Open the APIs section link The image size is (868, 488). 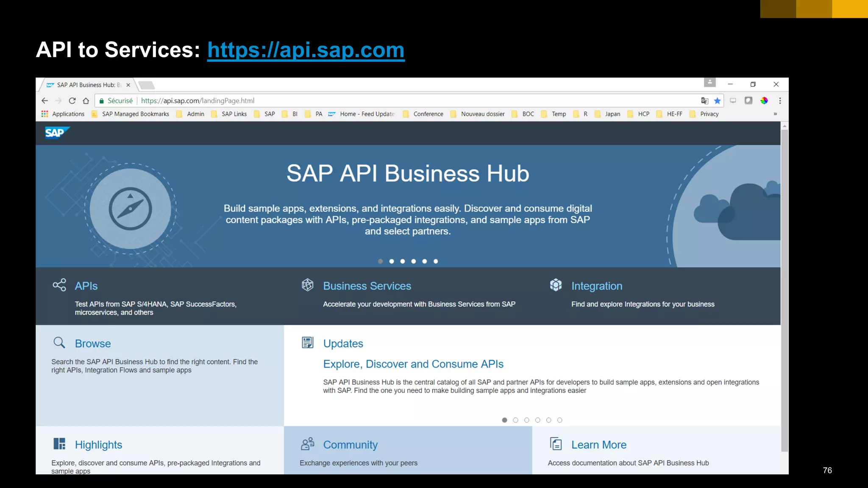point(86,286)
